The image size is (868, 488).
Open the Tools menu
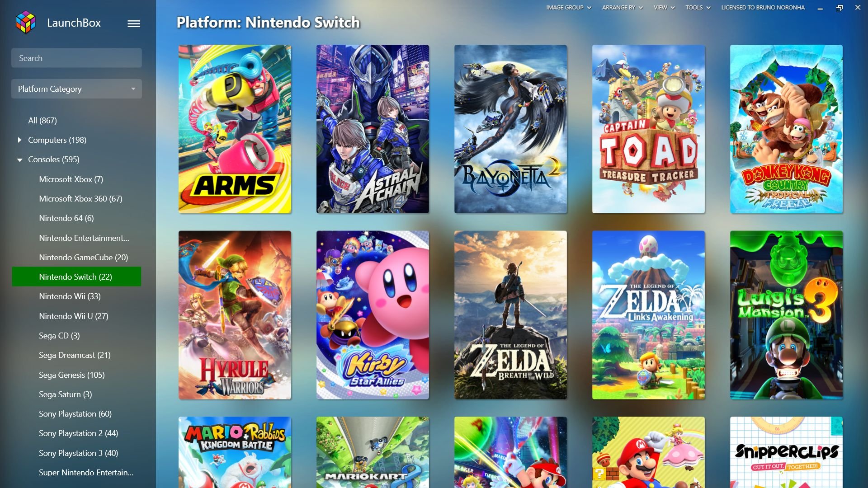click(698, 8)
